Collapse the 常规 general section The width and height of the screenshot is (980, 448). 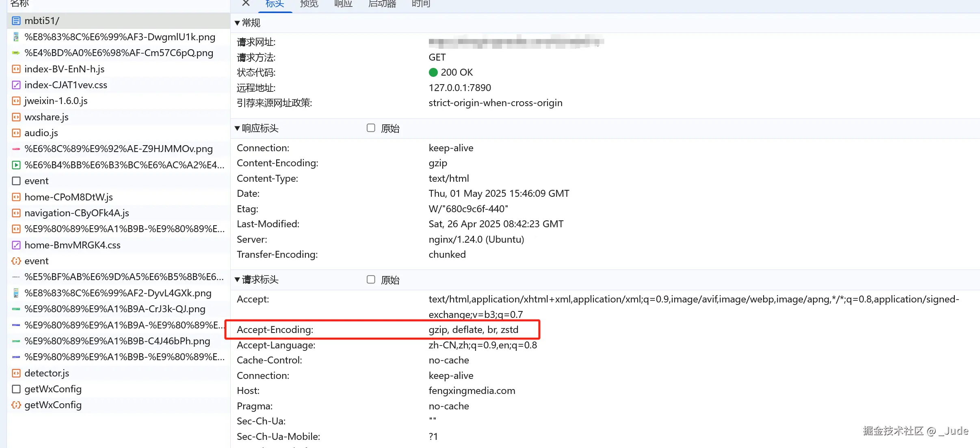pyautogui.click(x=237, y=23)
